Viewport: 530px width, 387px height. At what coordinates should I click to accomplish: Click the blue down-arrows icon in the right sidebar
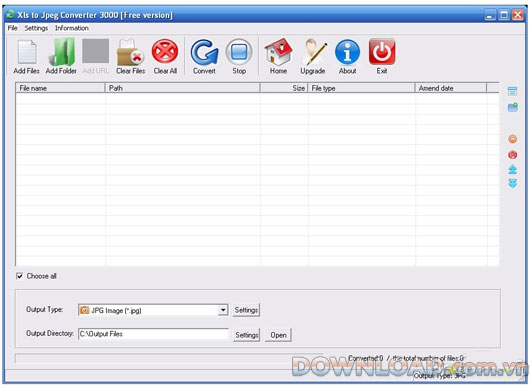512,184
